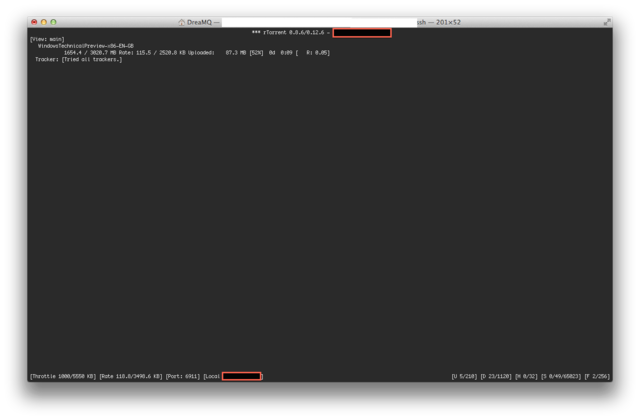Minimize the window with the yellow button
640x420 pixels.
tap(43, 21)
